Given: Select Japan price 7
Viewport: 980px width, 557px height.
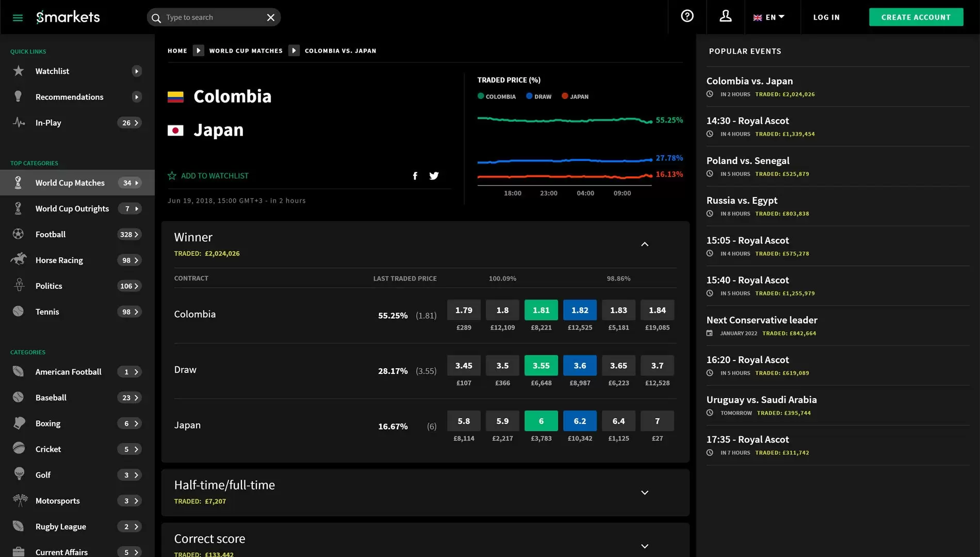Looking at the screenshot, I should [657, 421].
